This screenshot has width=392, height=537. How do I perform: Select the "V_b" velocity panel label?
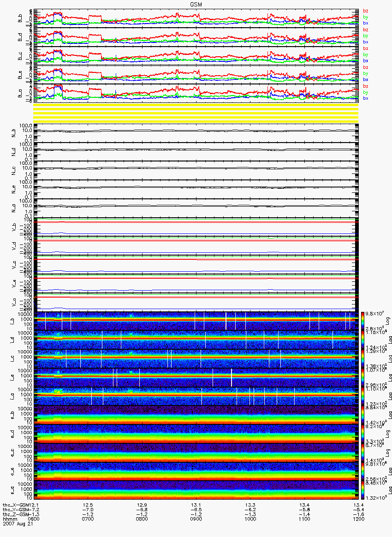[x=14, y=227]
